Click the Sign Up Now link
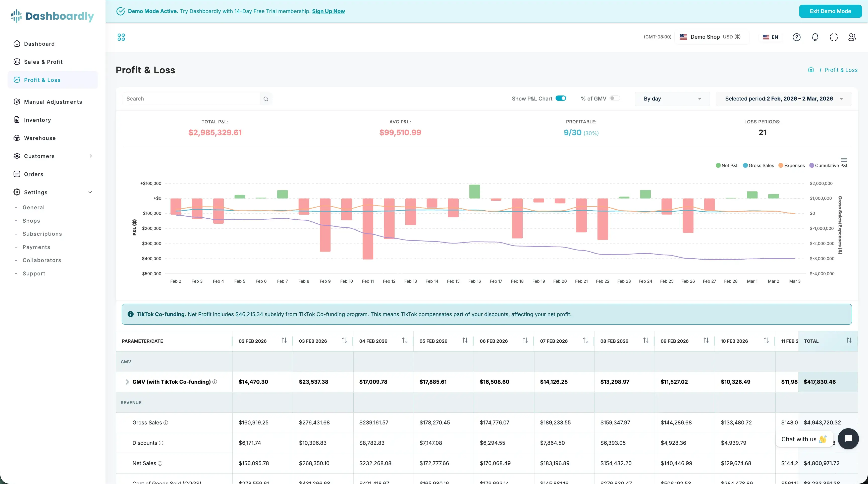 [x=328, y=11]
